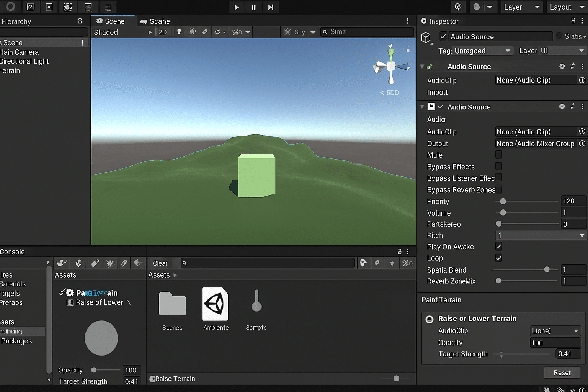
Task: Select the Move tool in the toolbar
Action: coord(31,7)
